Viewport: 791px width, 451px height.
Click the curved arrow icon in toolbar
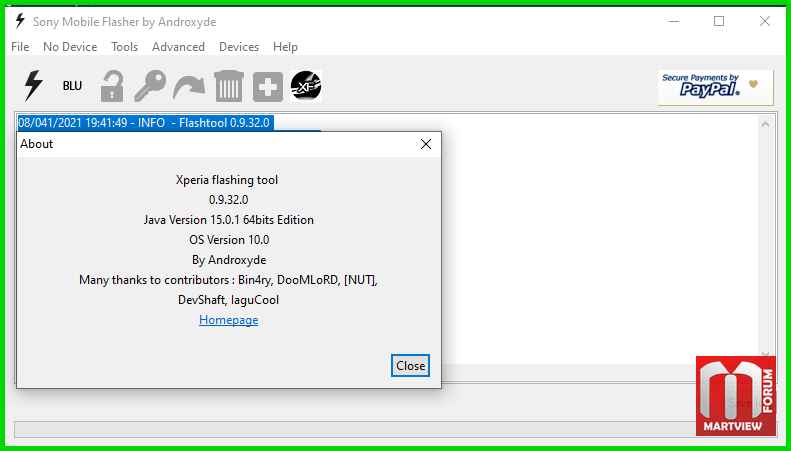(189, 87)
